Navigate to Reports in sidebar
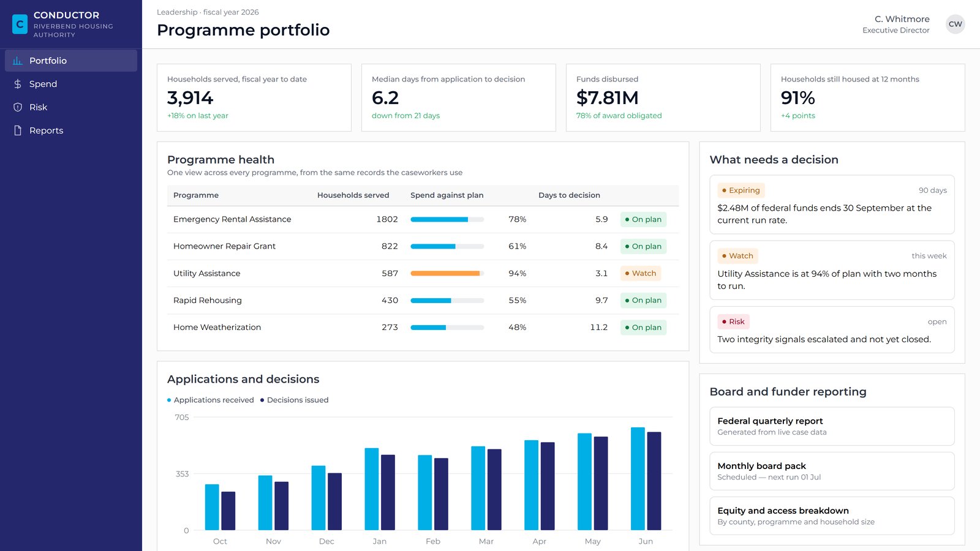980x551 pixels. [71, 130]
